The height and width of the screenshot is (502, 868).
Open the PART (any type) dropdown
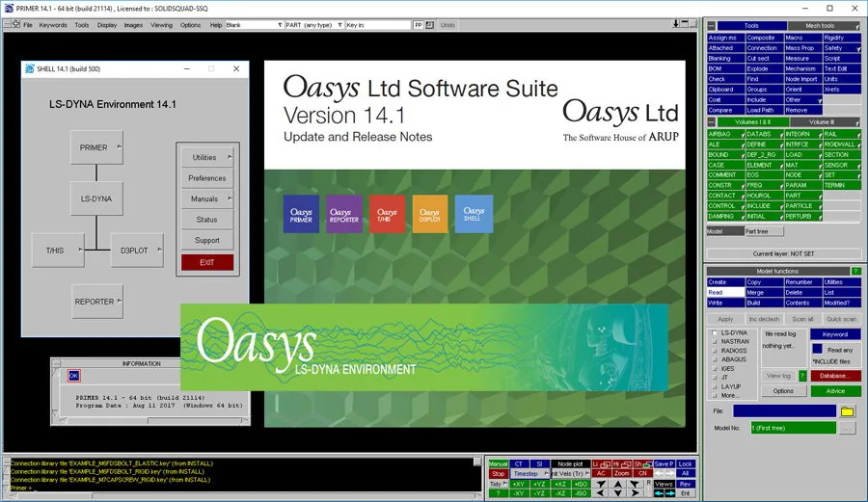pos(313,25)
